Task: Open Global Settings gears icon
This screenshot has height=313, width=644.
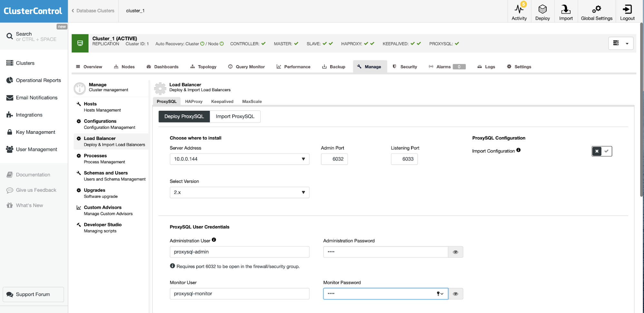Action: (597, 9)
